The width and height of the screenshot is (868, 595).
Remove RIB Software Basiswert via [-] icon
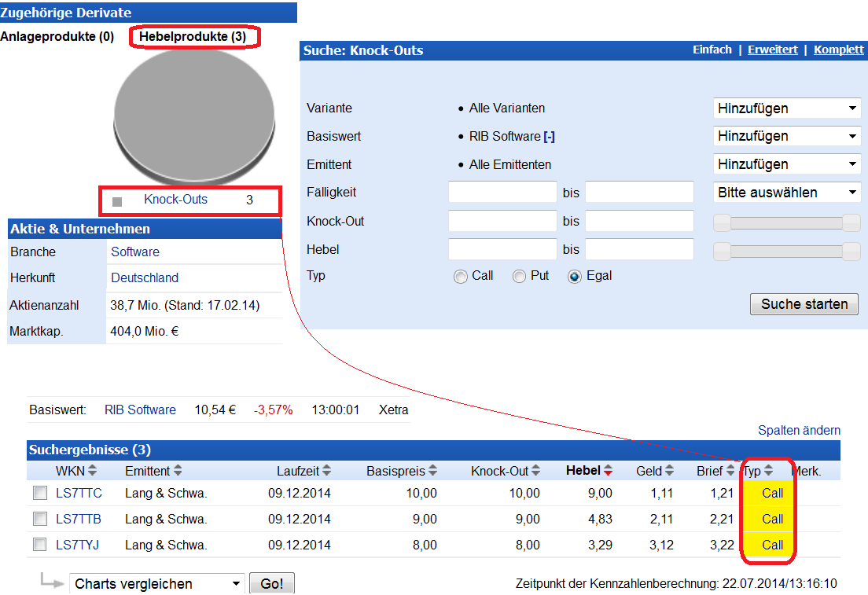pyautogui.click(x=549, y=137)
